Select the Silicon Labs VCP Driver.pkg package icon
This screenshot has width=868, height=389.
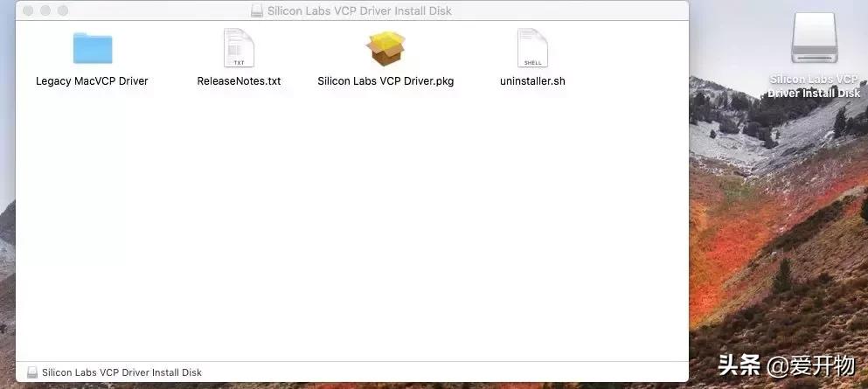pos(385,49)
